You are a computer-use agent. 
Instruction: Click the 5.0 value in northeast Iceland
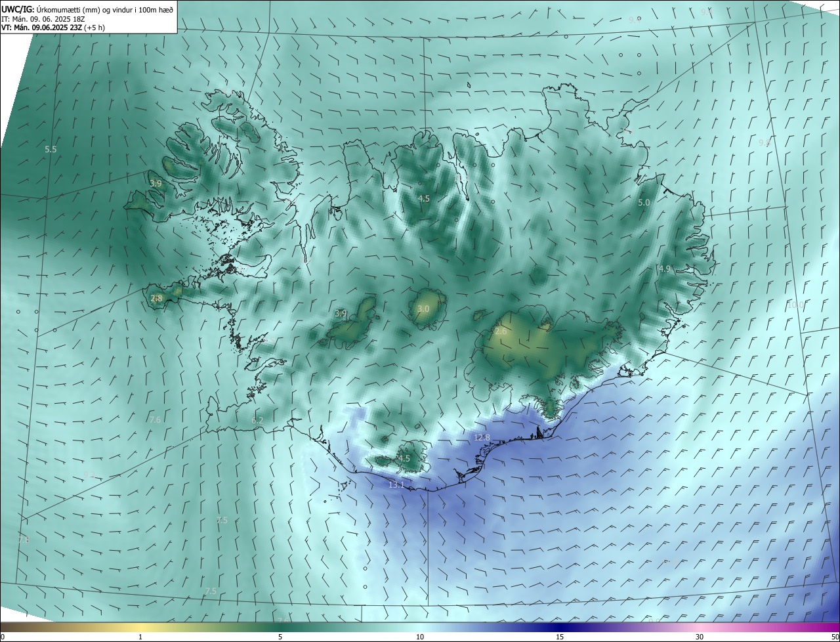coord(644,203)
